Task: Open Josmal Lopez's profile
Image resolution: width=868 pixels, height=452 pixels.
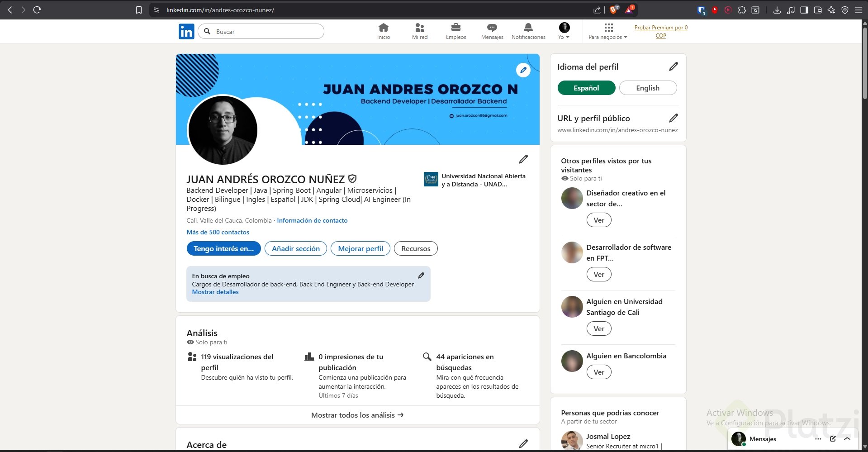Action: click(x=608, y=437)
